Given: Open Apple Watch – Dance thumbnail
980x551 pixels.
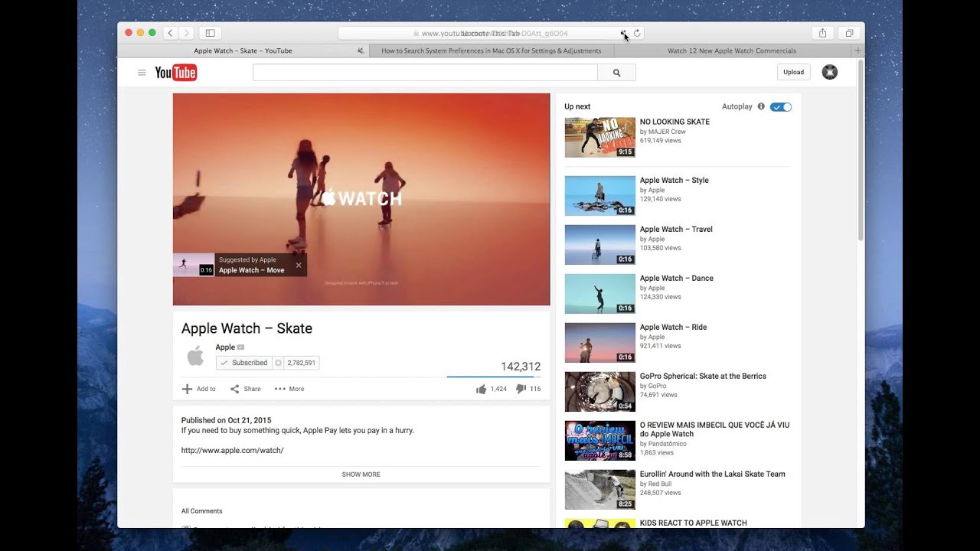Looking at the screenshot, I should [x=600, y=293].
